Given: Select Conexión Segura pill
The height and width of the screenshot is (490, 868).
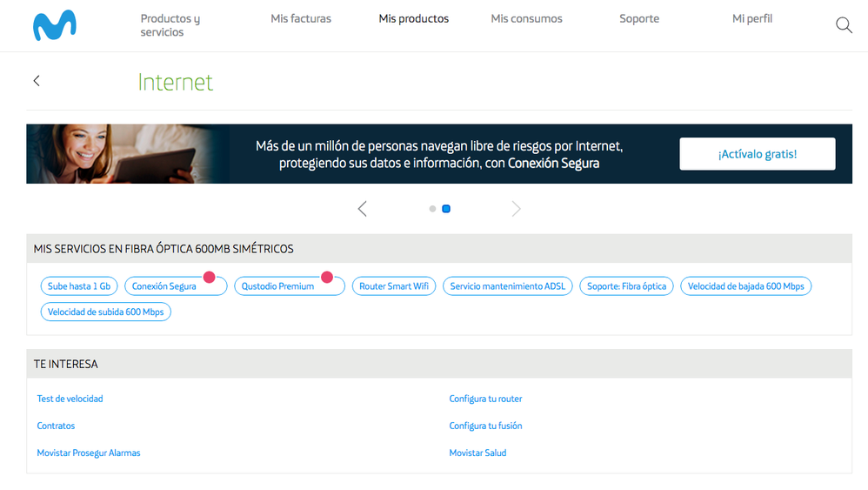Looking at the screenshot, I should [x=176, y=286].
